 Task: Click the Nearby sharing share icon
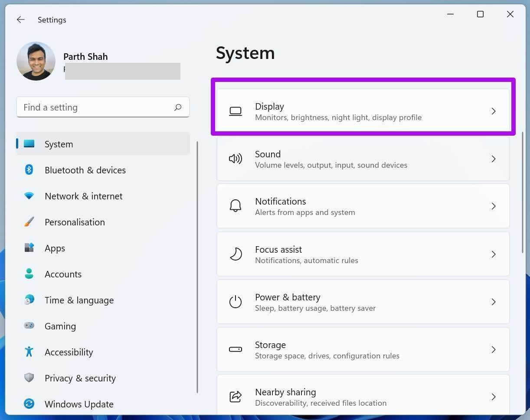coord(236,397)
